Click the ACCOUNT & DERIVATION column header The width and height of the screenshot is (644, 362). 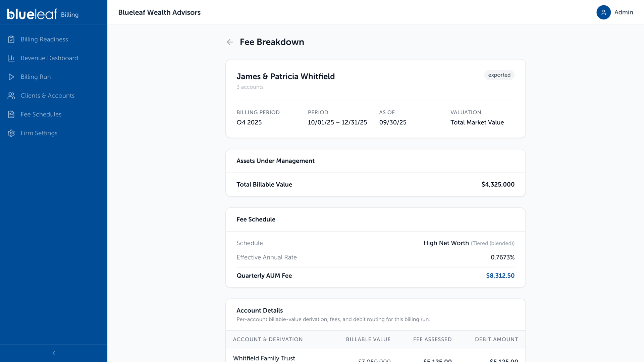268,339
